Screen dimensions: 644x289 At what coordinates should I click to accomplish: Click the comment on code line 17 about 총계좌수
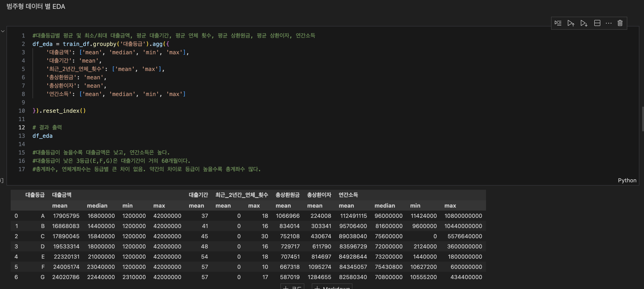tap(147, 169)
